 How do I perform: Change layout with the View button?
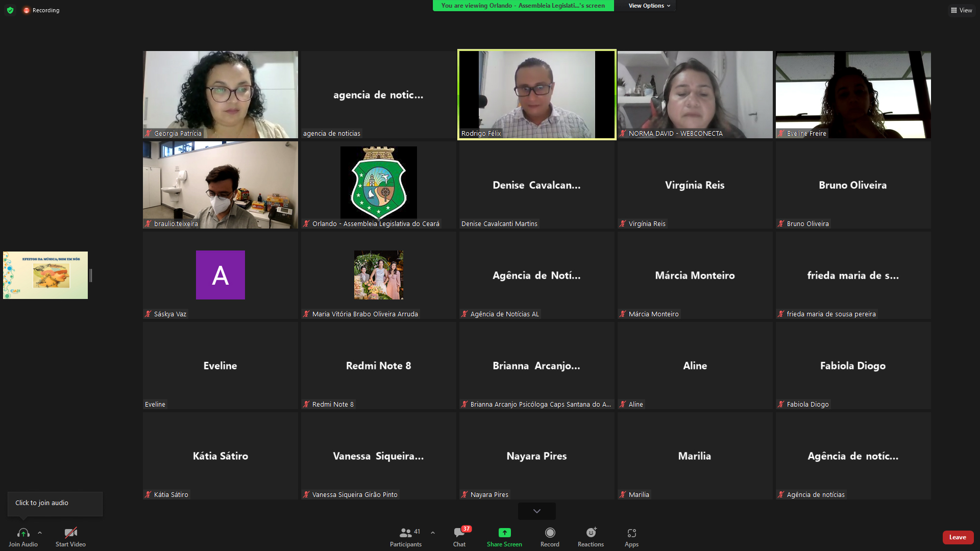(961, 10)
